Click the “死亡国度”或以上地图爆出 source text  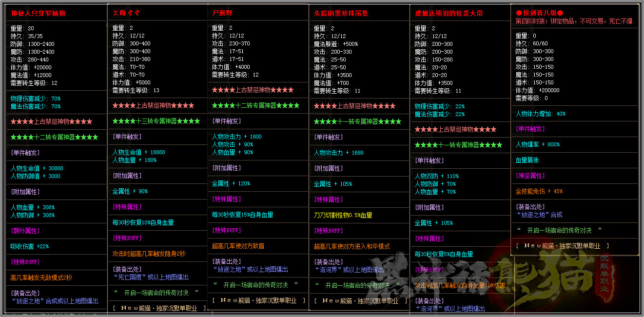[150, 277]
